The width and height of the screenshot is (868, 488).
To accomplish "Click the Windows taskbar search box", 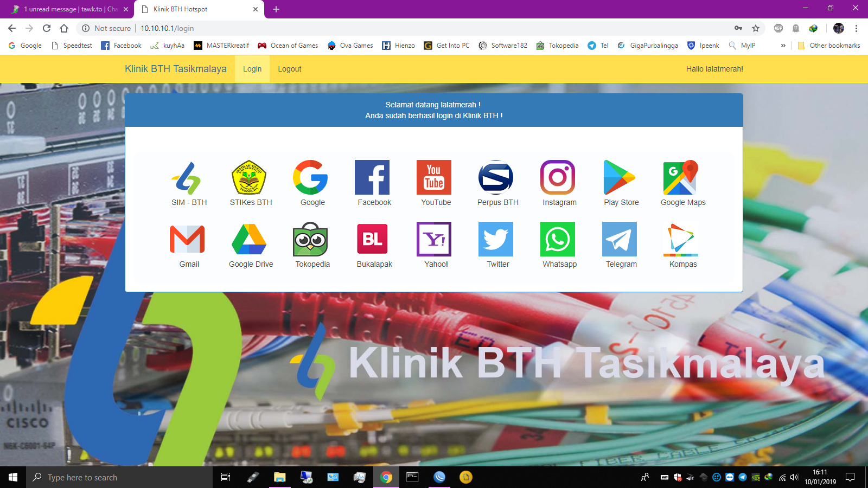I will (119, 477).
